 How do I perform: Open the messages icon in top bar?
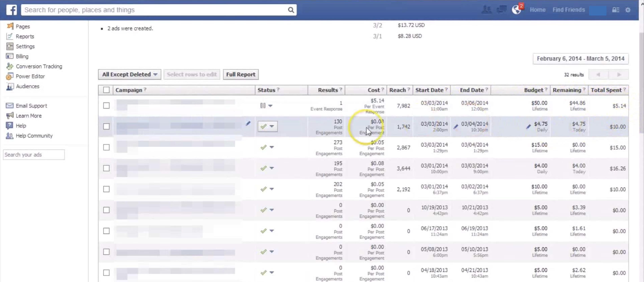pyautogui.click(x=501, y=10)
